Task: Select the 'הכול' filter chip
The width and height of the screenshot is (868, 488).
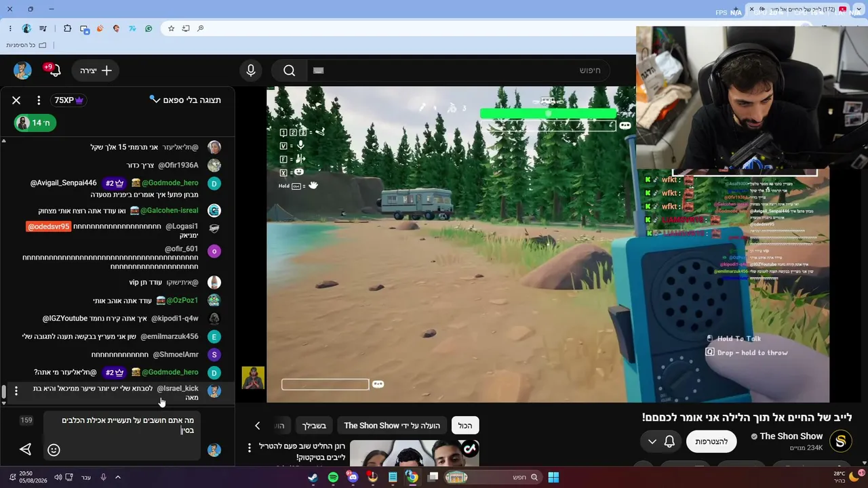Action: pyautogui.click(x=465, y=426)
